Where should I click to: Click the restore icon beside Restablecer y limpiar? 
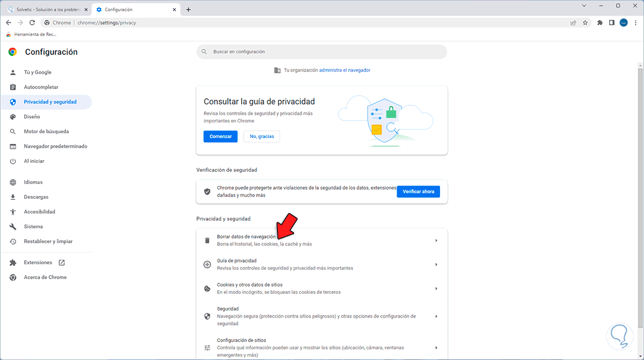click(x=13, y=241)
